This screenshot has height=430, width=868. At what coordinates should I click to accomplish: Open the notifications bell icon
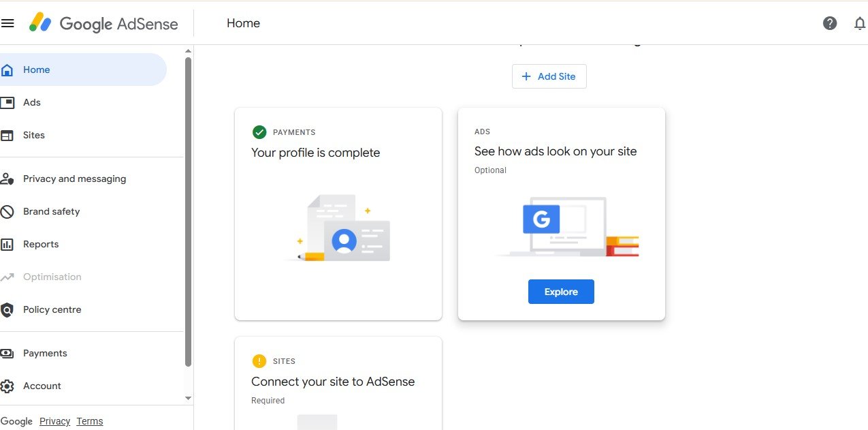(x=859, y=23)
